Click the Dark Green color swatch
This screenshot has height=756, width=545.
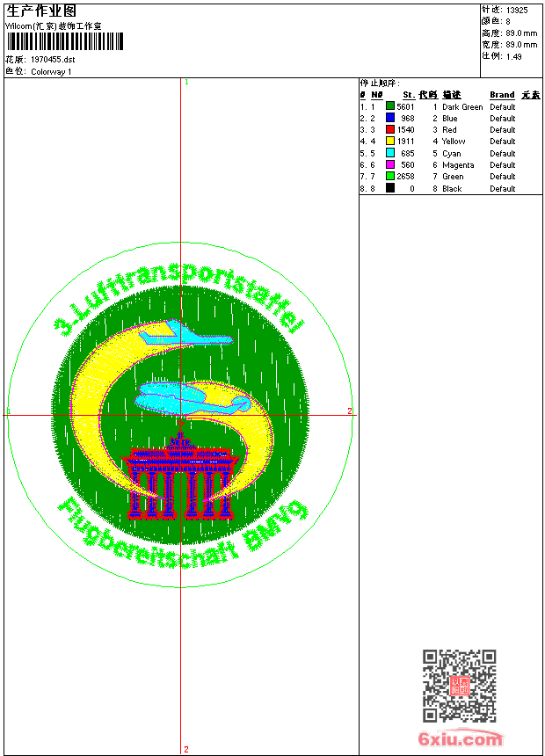[x=390, y=105]
